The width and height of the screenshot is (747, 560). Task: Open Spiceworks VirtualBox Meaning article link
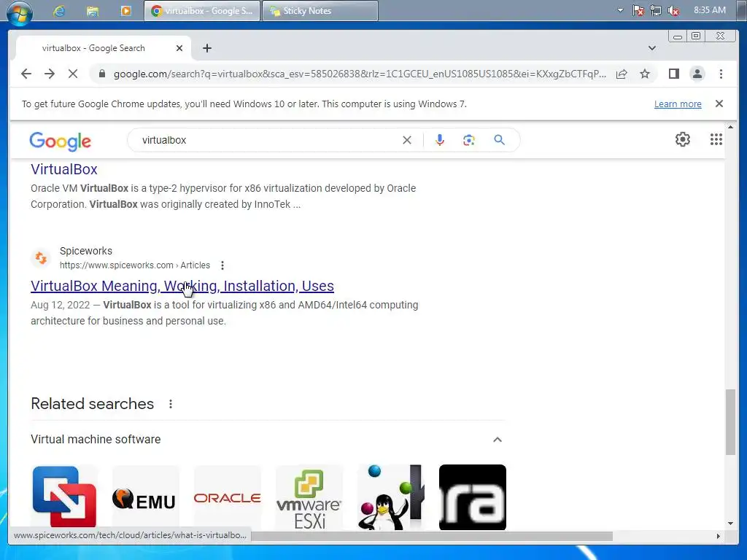pos(182,286)
